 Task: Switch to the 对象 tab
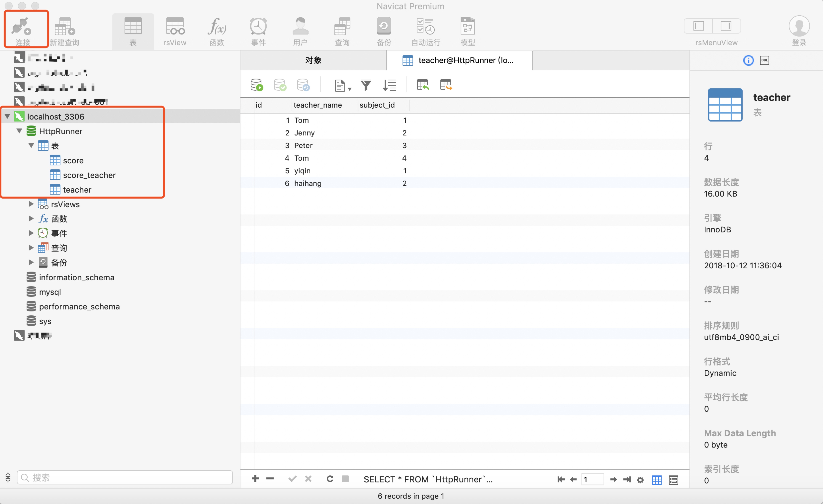click(x=313, y=60)
